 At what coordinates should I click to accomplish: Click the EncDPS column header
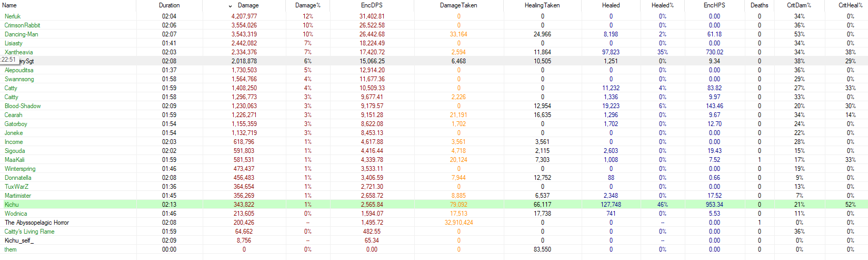(x=372, y=5)
